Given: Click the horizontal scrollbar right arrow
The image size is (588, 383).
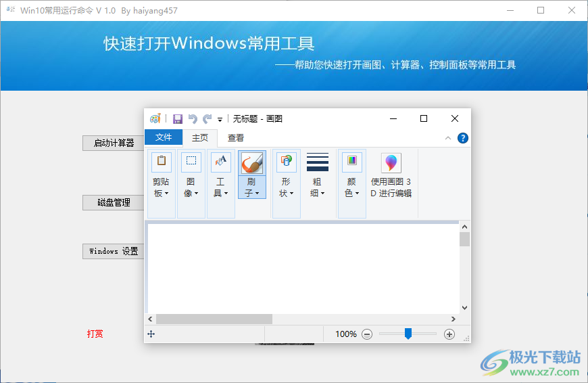Looking at the screenshot, I should tap(454, 319).
